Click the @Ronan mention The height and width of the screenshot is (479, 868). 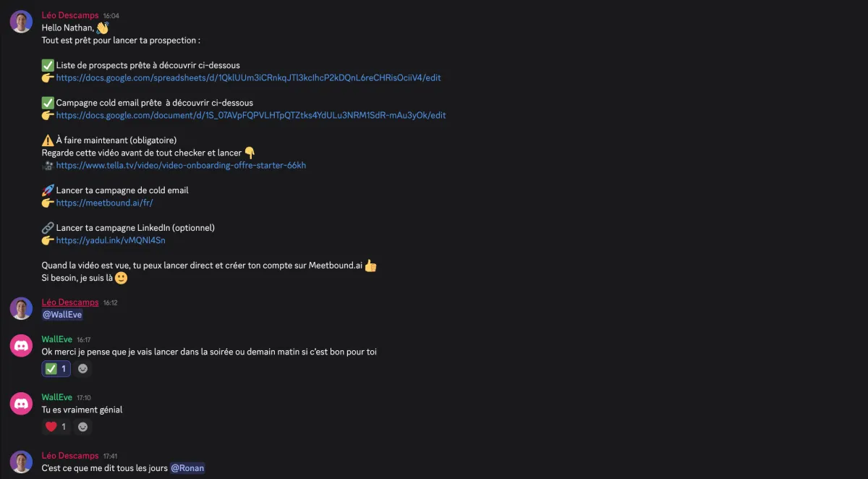(x=187, y=468)
